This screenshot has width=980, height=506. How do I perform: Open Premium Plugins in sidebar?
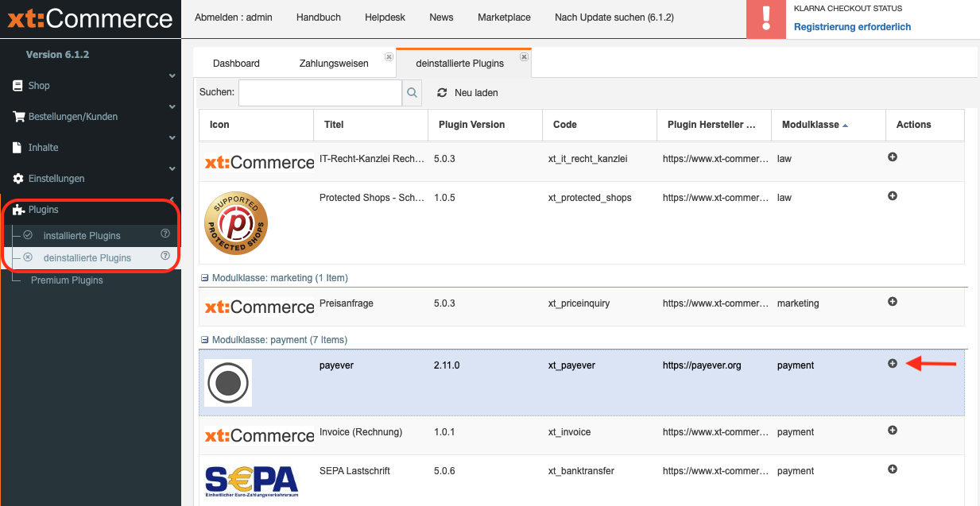coord(67,280)
